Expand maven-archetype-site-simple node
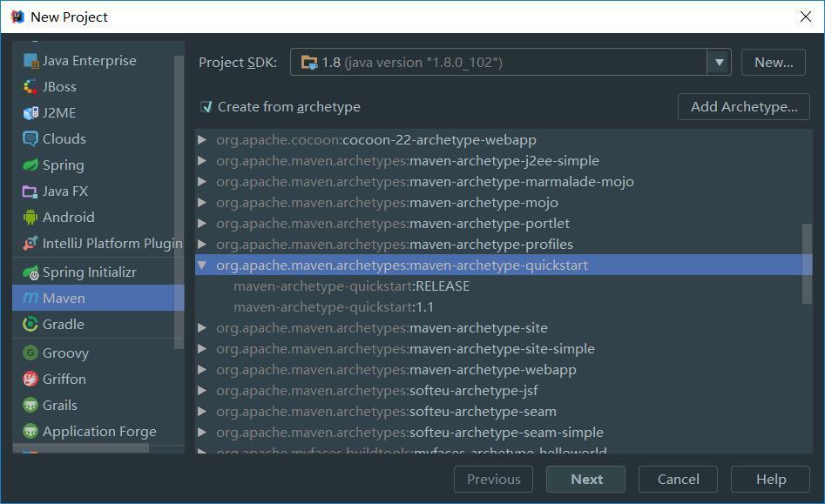Screen dimensions: 825x504 point(201,349)
